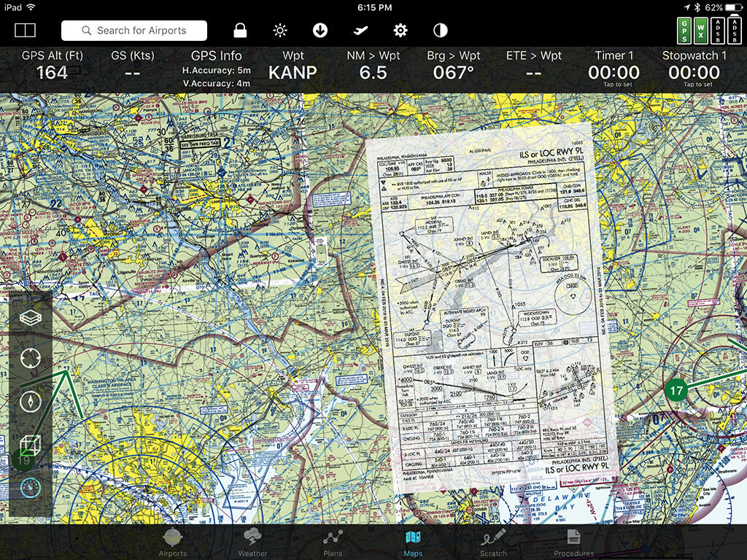Toggle the screen lock padlock

[239, 30]
